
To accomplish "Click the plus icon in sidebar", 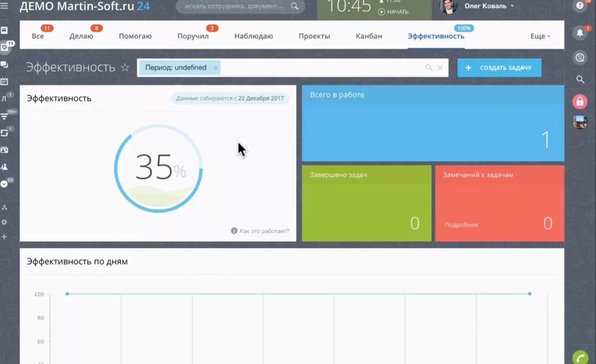I will tap(4, 237).
